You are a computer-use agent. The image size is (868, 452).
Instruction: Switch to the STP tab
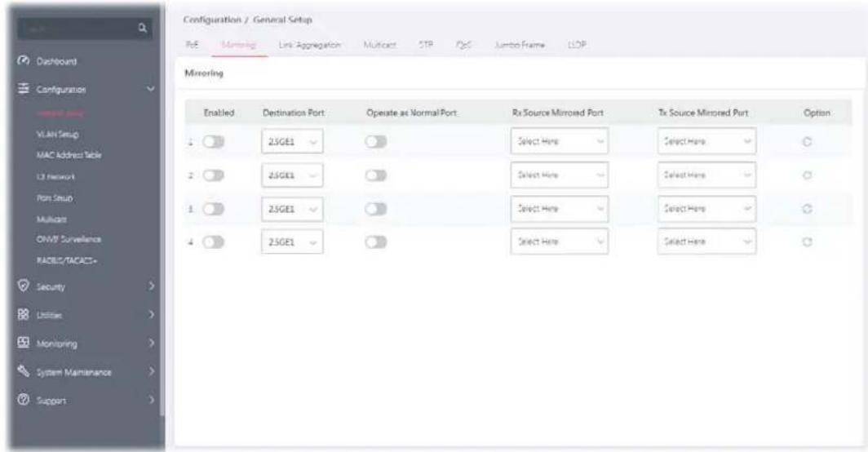coord(426,45)
